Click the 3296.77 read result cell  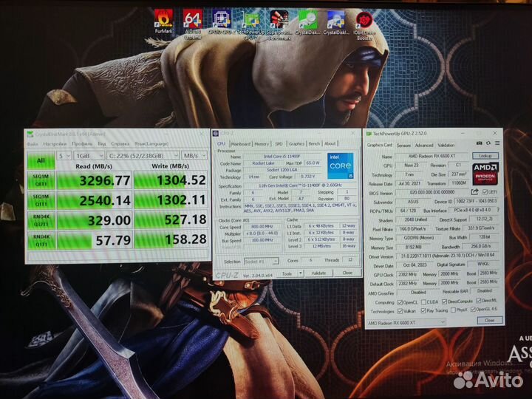tap(94, 180)
